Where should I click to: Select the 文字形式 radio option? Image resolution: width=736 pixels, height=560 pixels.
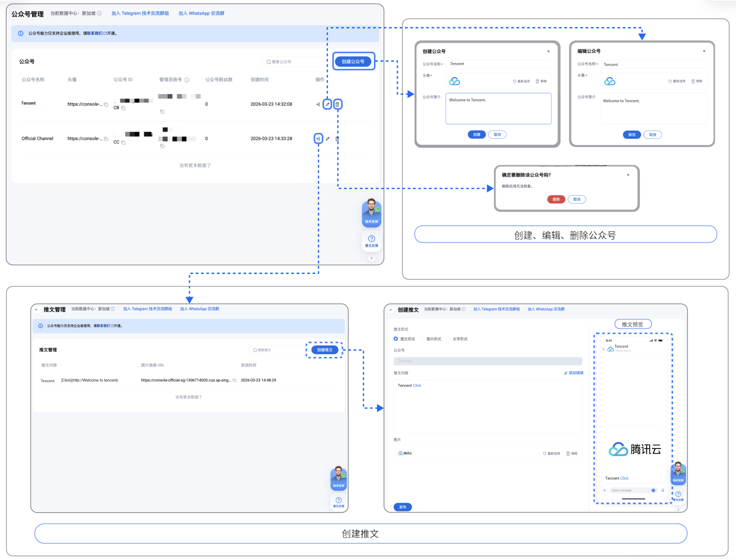[448, 339]
